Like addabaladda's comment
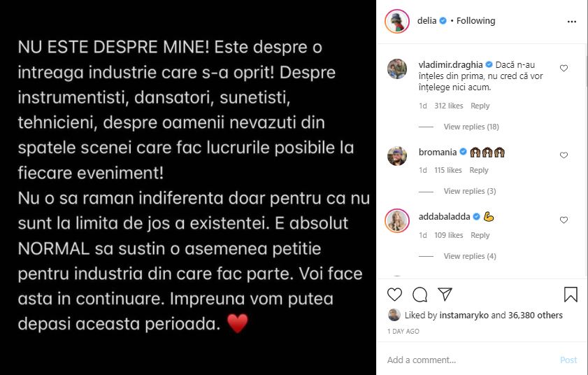The height and width of the screenshot is (375, 588). [564, 220]
